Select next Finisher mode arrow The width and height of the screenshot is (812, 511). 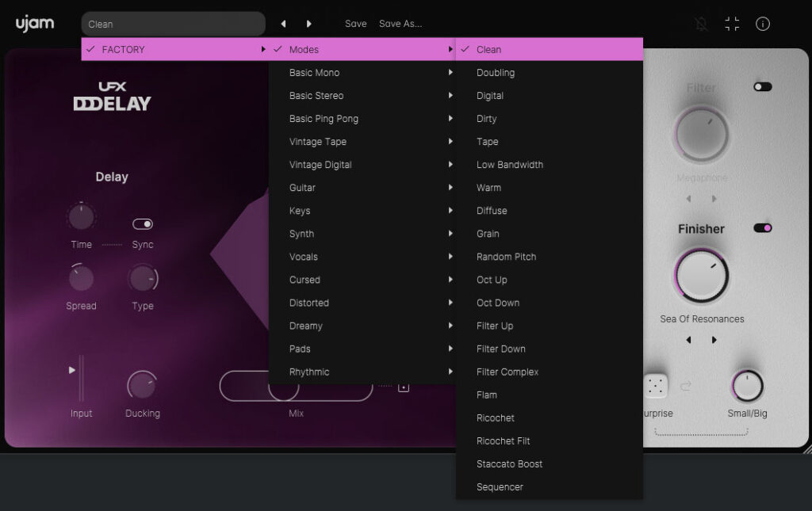(714, 340)
